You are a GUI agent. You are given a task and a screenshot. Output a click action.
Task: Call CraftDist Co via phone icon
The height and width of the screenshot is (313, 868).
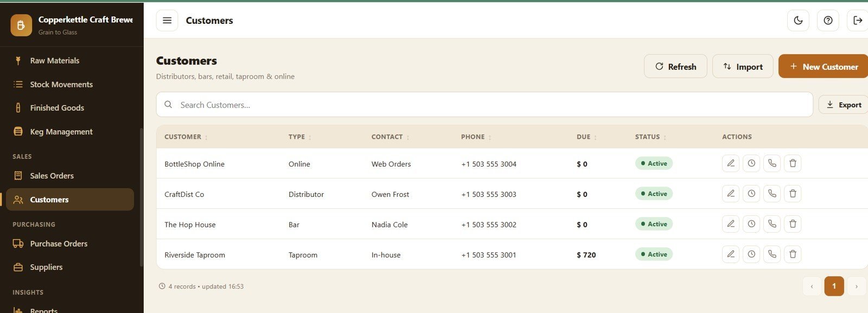(772, 194)
